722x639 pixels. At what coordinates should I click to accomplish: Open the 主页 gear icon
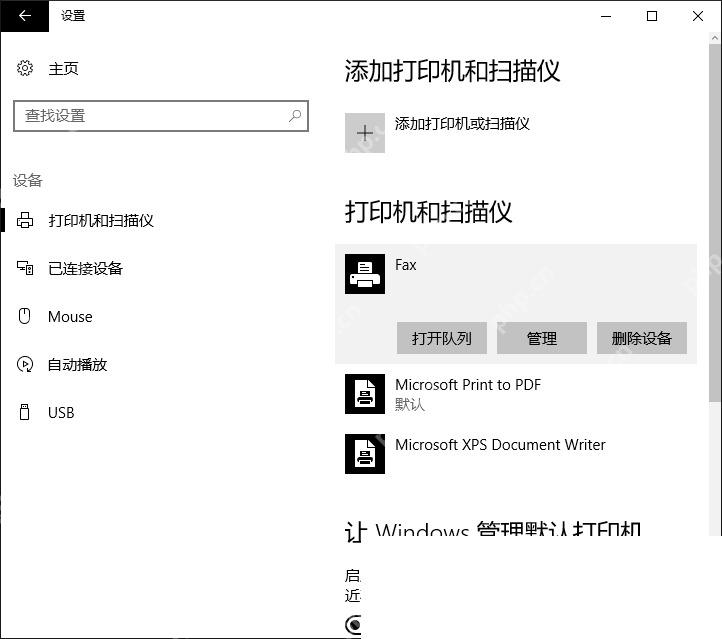point(25,68)
